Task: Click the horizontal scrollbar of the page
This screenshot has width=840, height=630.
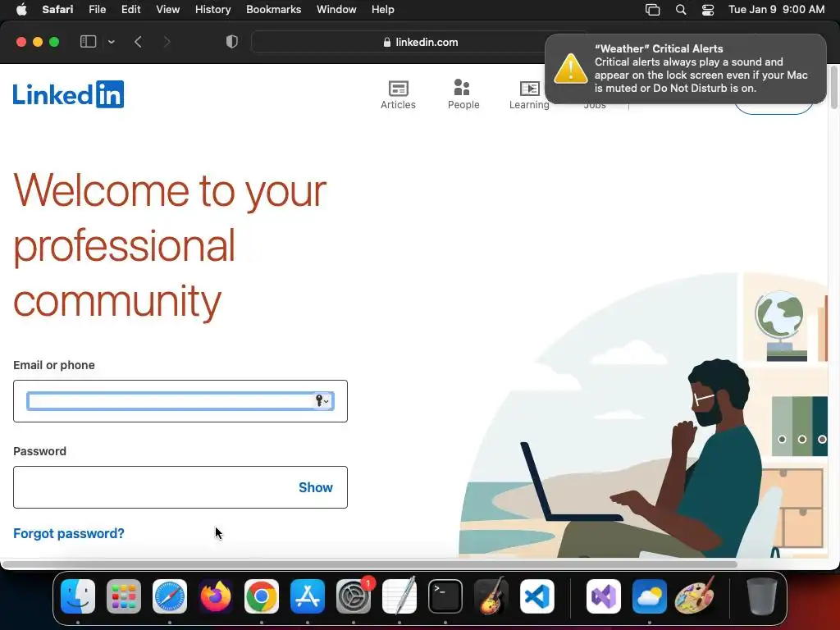Action: (370, 564)
